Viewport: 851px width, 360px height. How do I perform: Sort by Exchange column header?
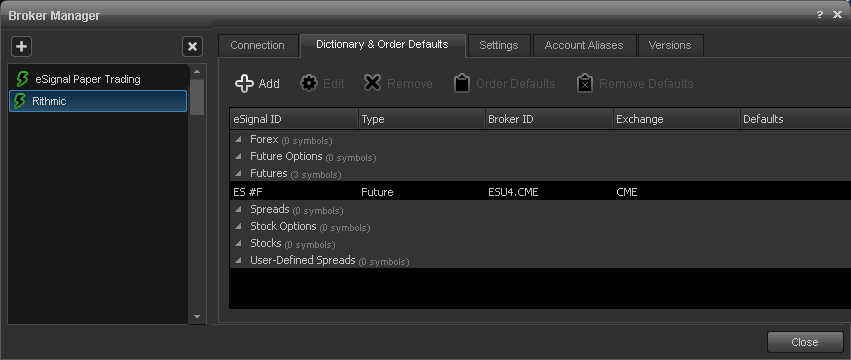point(677,119)
